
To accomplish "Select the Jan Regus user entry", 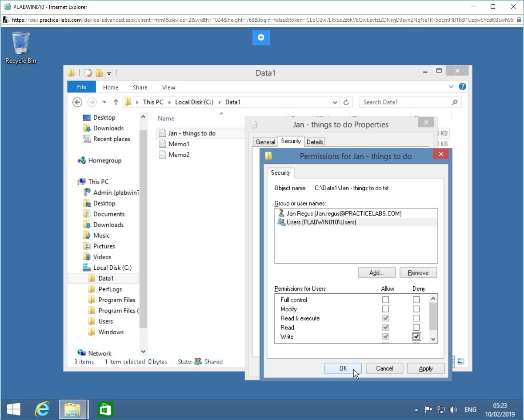I will point(356,213).
